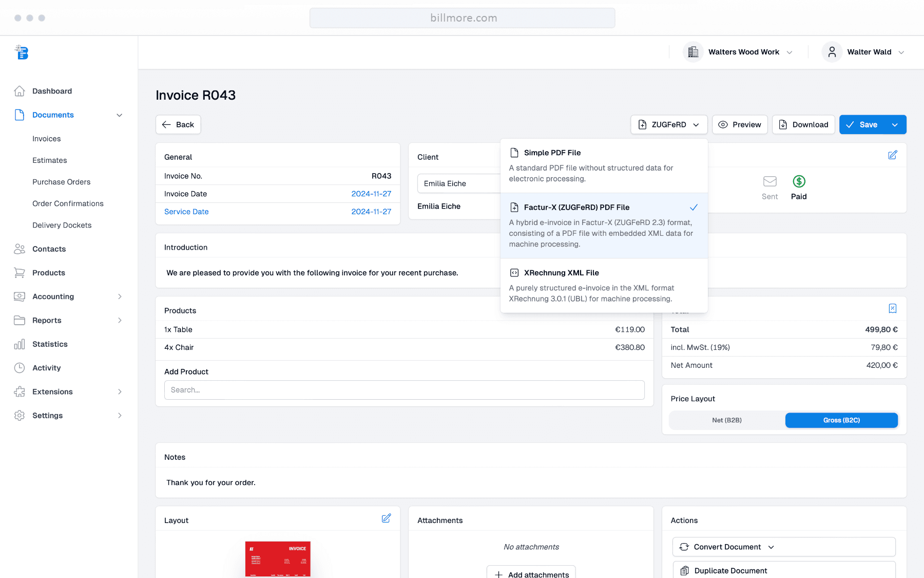This screenshot has width=924, height=578.
Task: Click the Paid dollar status icon
Action: 799,181
